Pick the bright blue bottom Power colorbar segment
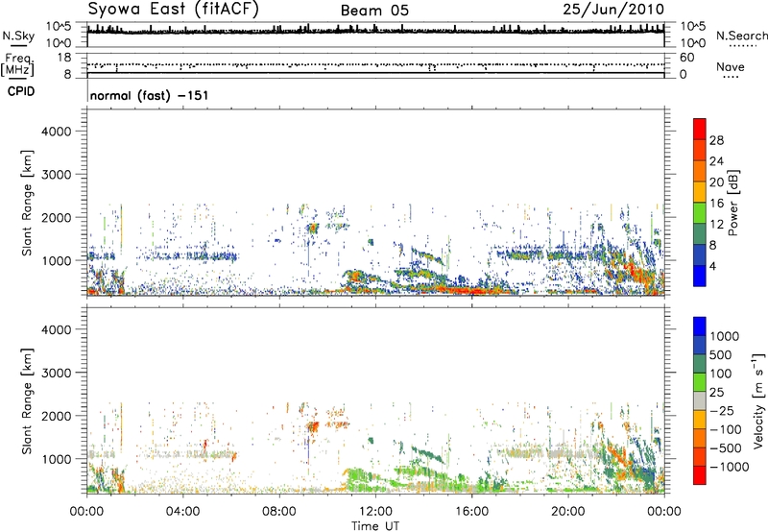This screenshot has height=532, width=768. [x=700, y=276]
